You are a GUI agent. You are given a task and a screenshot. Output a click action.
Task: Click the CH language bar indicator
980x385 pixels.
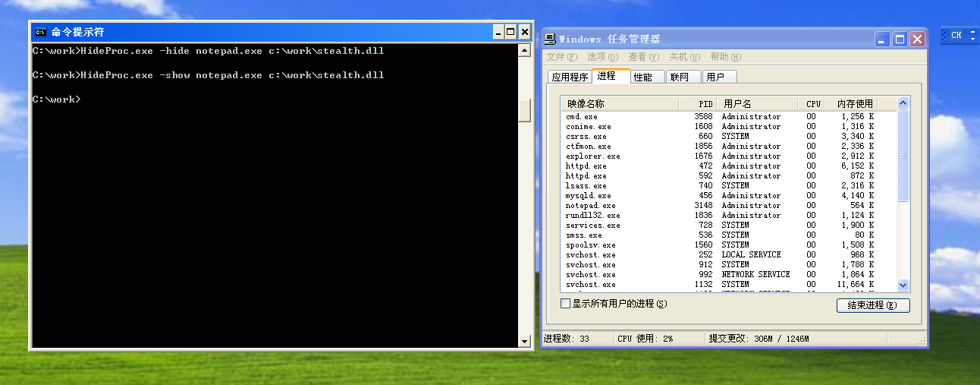[956, 35]
